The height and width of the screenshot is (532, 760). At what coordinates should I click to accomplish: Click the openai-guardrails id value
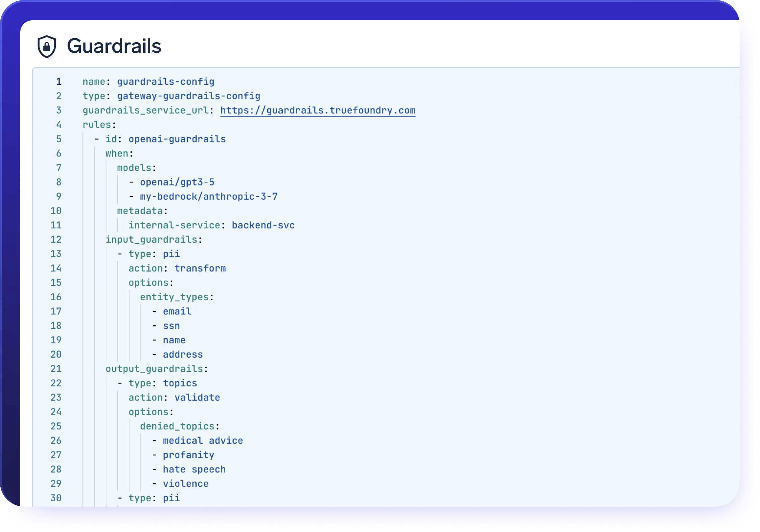(x=177, y=139)
